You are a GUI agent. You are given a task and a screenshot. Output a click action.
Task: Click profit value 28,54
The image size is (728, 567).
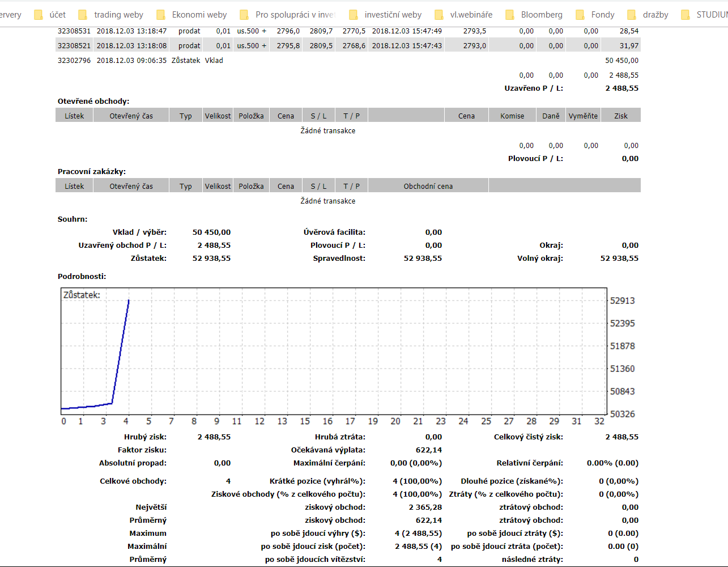tap(629, 31)
